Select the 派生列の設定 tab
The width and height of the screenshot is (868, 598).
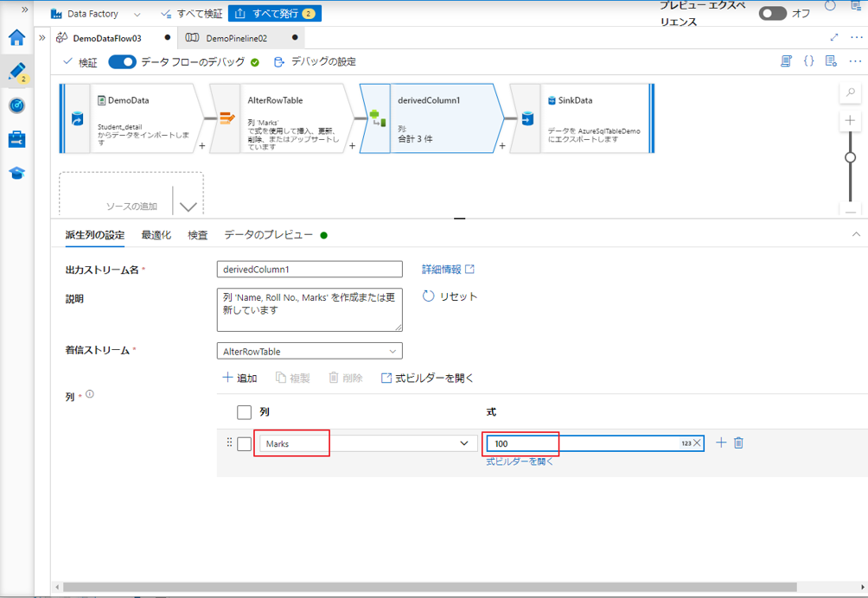click(94, 235)
